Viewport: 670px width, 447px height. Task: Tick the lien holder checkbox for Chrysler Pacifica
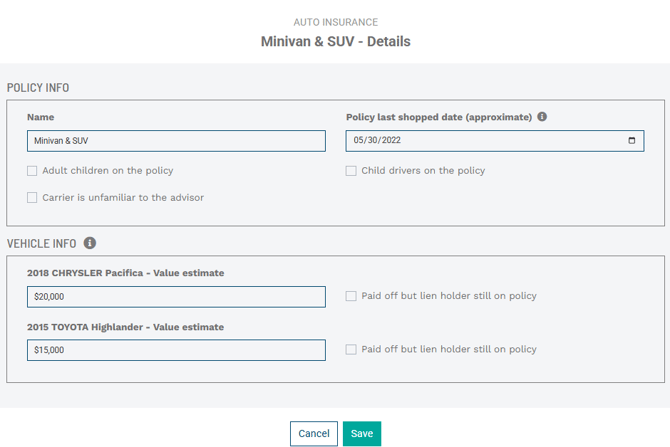(x=351, y=296)
